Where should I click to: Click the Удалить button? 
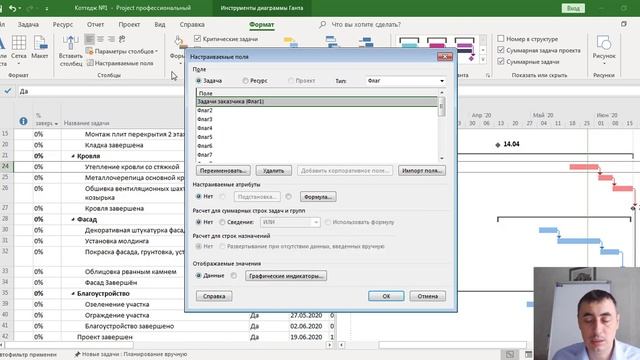tap(273, 171)
